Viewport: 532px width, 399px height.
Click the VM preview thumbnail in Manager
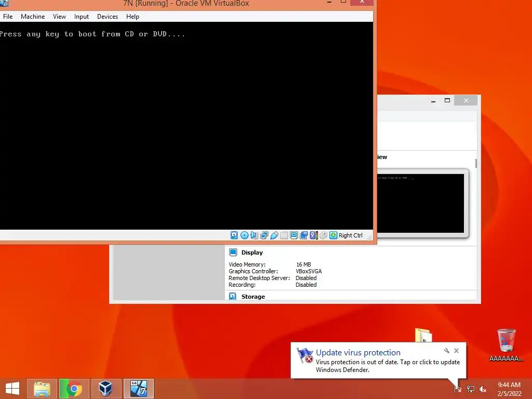421,203
